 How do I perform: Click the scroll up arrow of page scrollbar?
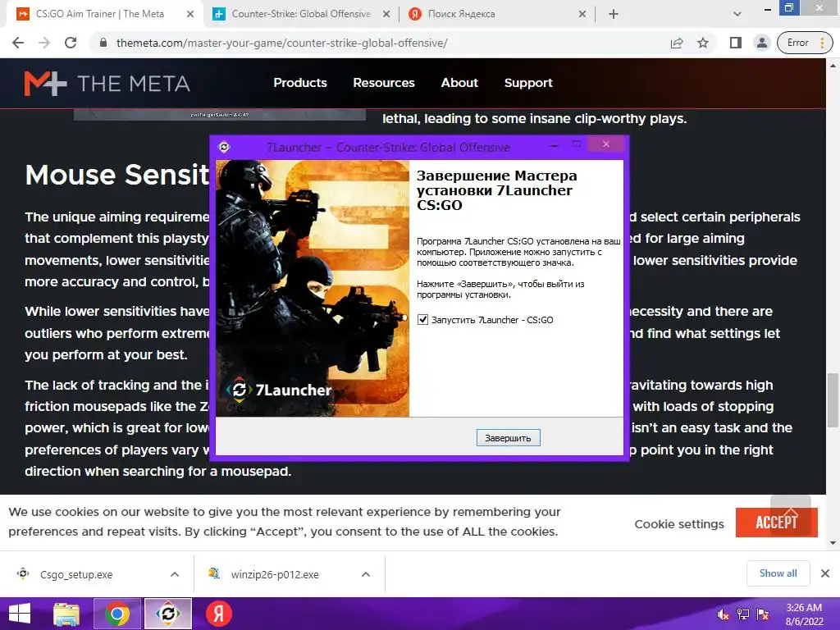tap(833, 66)
